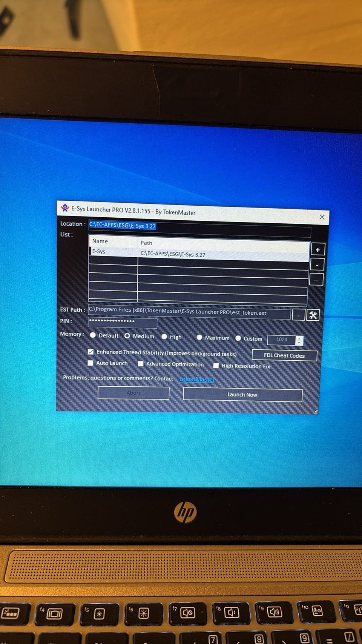Click the EST Path field
The image size is (362, 644).
click(x=189, y=312)
